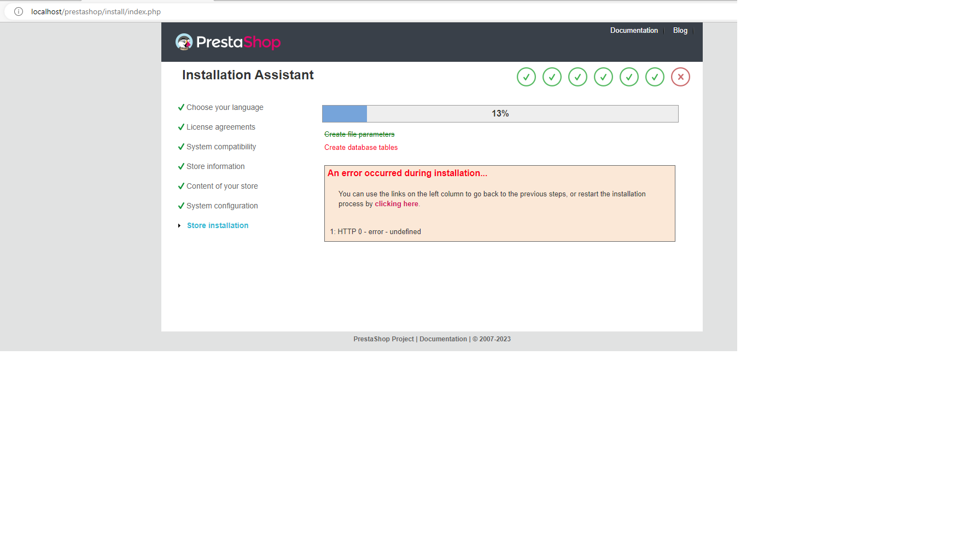Image resolution: width=980 pixels, height=559 pixels.
Task: Open PrestaShop Project link in the footer
Action: (383, 339)
